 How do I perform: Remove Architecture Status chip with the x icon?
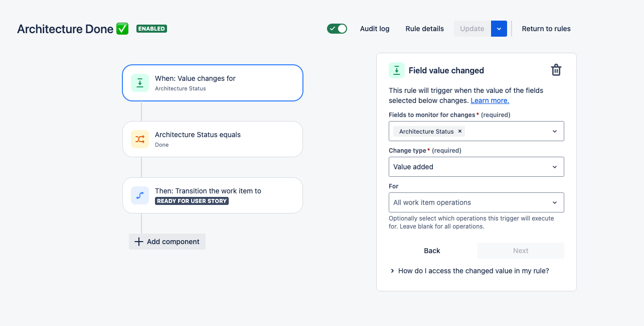click(459, 131)
